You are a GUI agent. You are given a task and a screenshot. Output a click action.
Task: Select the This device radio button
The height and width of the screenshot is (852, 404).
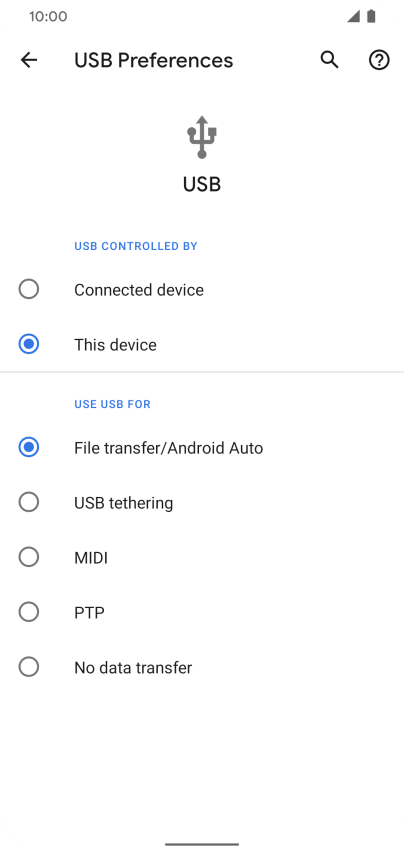(29, 344)
